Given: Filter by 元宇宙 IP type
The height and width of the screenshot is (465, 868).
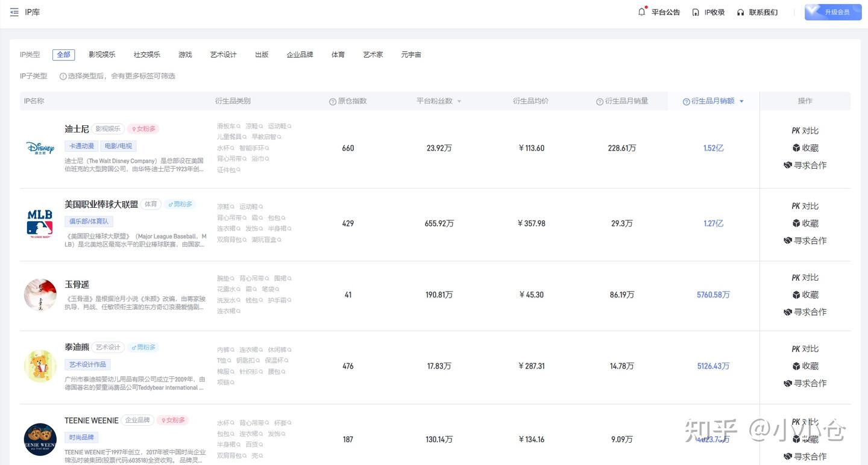Looking at the screenshot, I should click(411, 55).
